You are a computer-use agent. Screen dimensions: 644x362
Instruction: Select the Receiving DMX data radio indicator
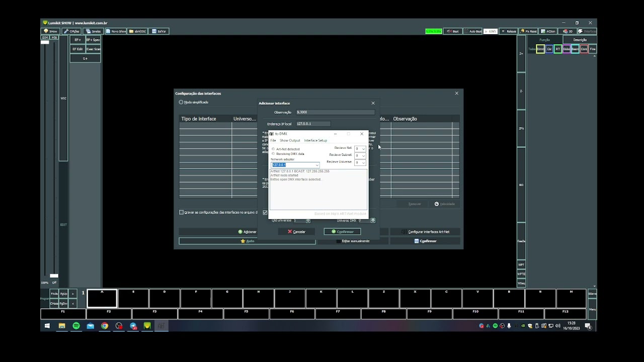point(273,154)
